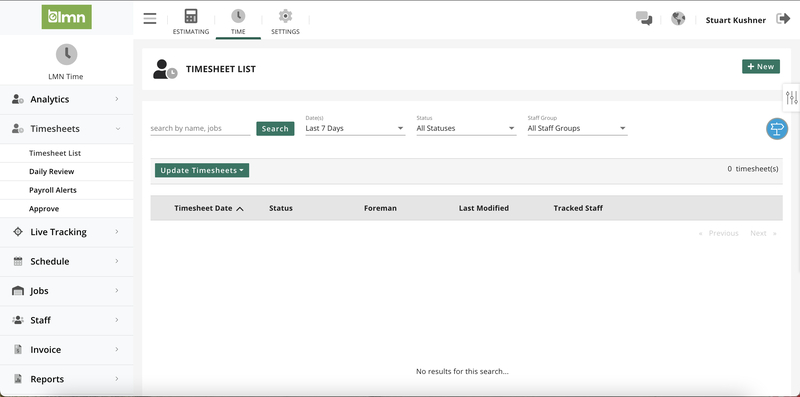Viewport: 800px width, 397px height.
Task: Click the TIMESHEET LIST heading
Action: click(x=221, y=69)
